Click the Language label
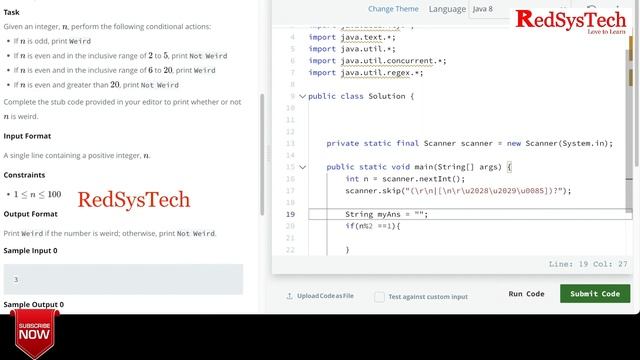 447,9
